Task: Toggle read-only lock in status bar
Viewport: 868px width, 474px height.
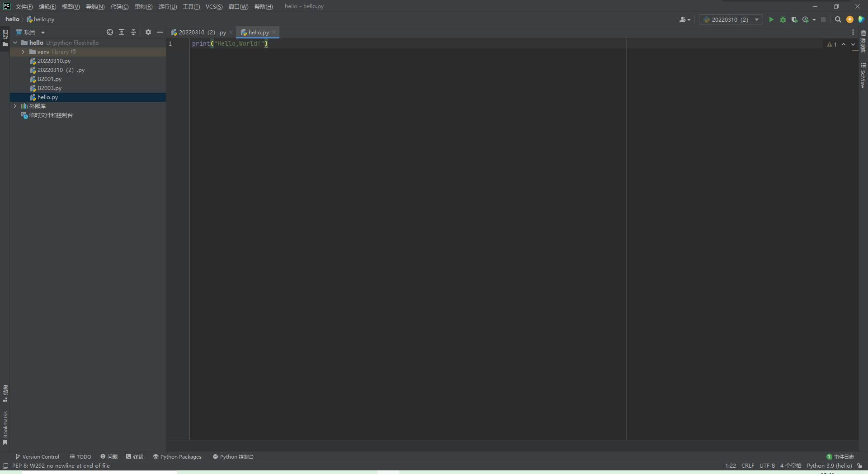Action: pyautogui.click(x=860, y=466)
